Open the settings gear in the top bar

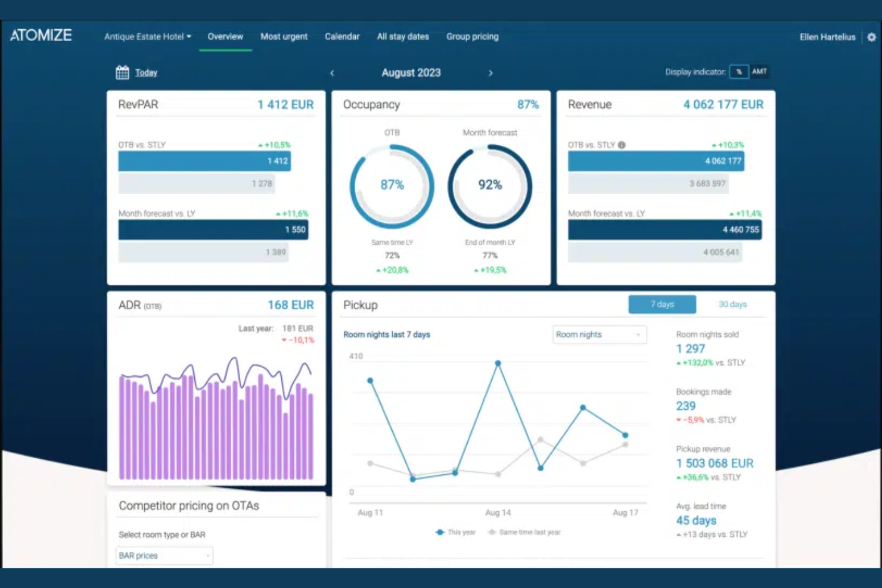(872, 36)
